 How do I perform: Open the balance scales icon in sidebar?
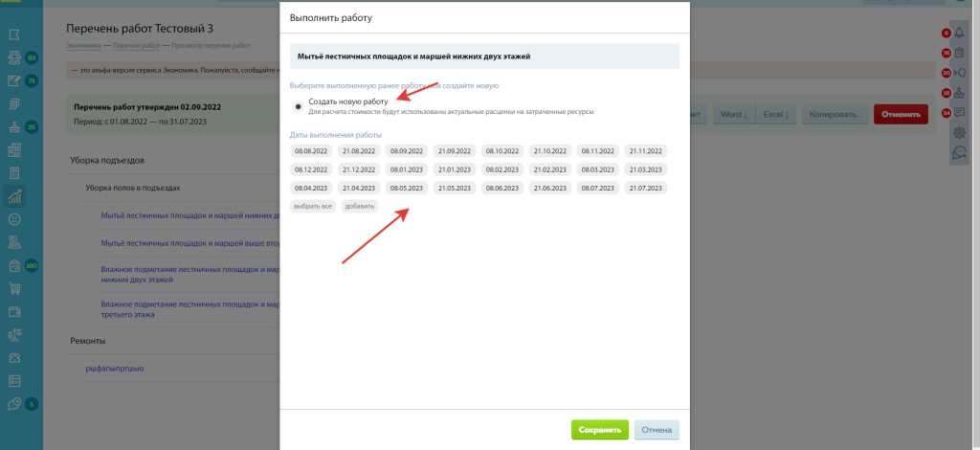coord(13,334)
